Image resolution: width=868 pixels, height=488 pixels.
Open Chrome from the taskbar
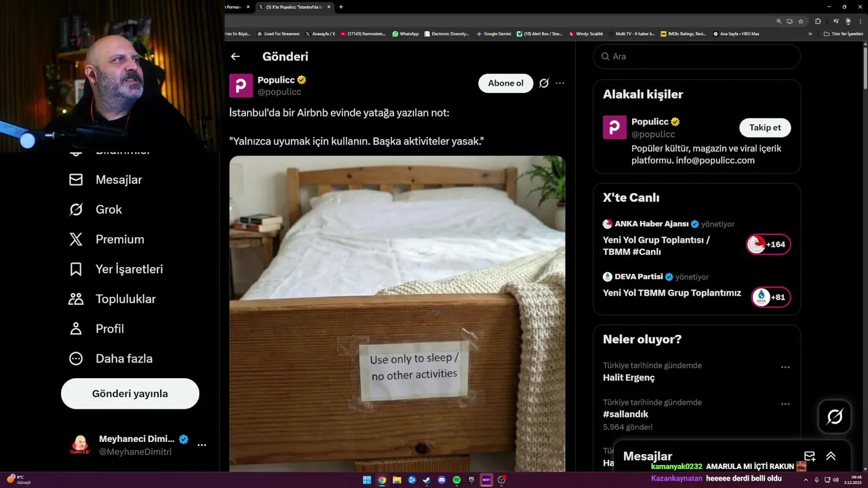pyautogui.click(x=382, y=480)
